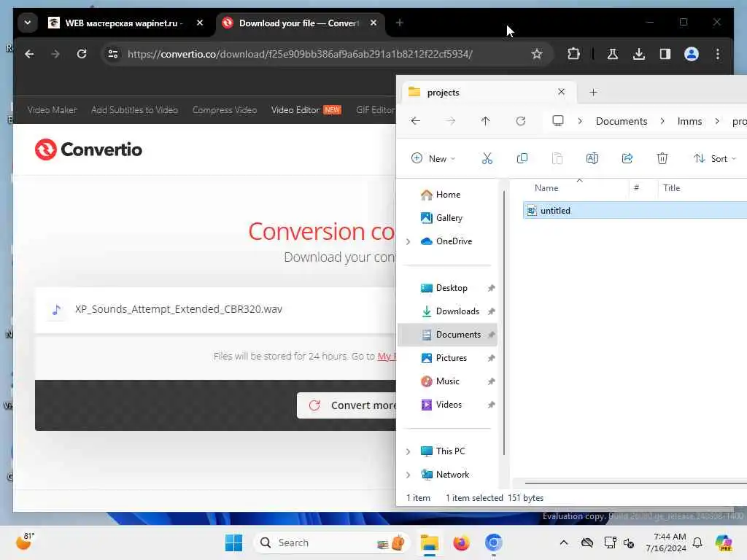Click the browser back arrow
This screenshot has width=747, height=560.
pos(29,54)
